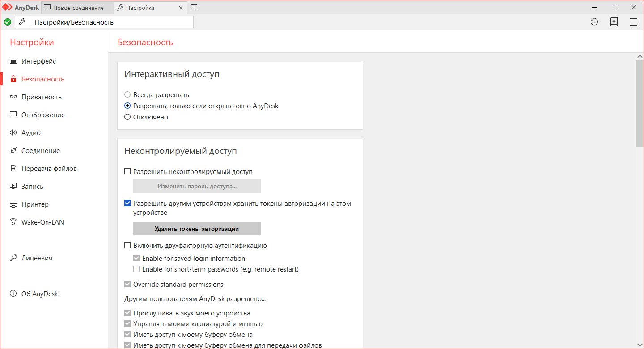Open the session history clock icon
644x349 pixels.
[x=594, y=22]
